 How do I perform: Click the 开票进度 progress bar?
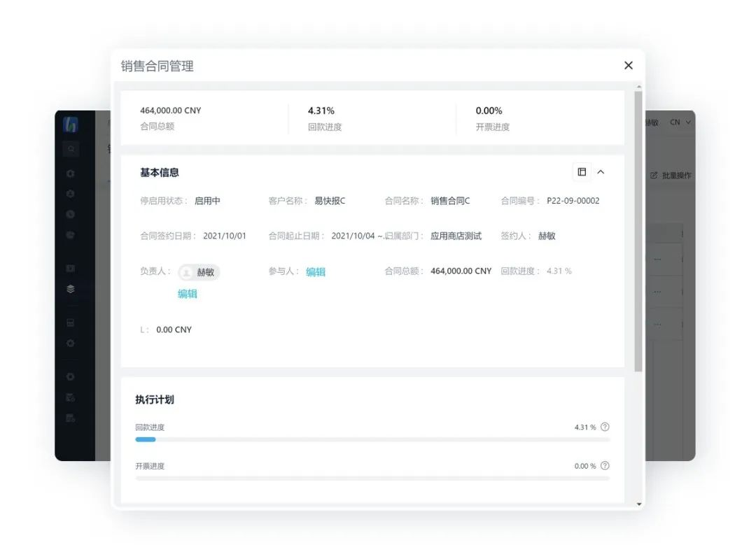coord(372,479)
